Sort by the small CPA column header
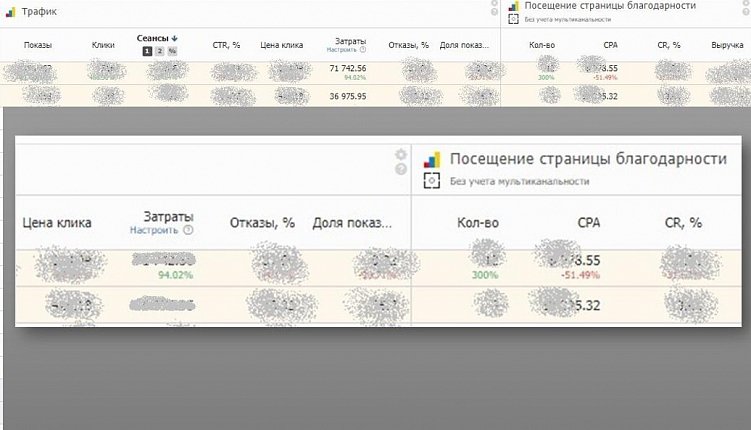Viewport: 751px width, 430px height. (611, 45)
